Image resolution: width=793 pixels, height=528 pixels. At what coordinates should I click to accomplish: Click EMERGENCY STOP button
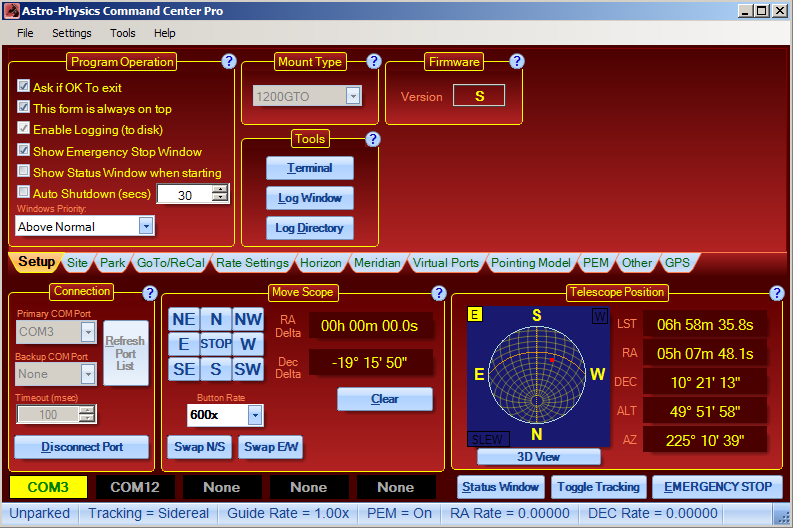(718, 487)
